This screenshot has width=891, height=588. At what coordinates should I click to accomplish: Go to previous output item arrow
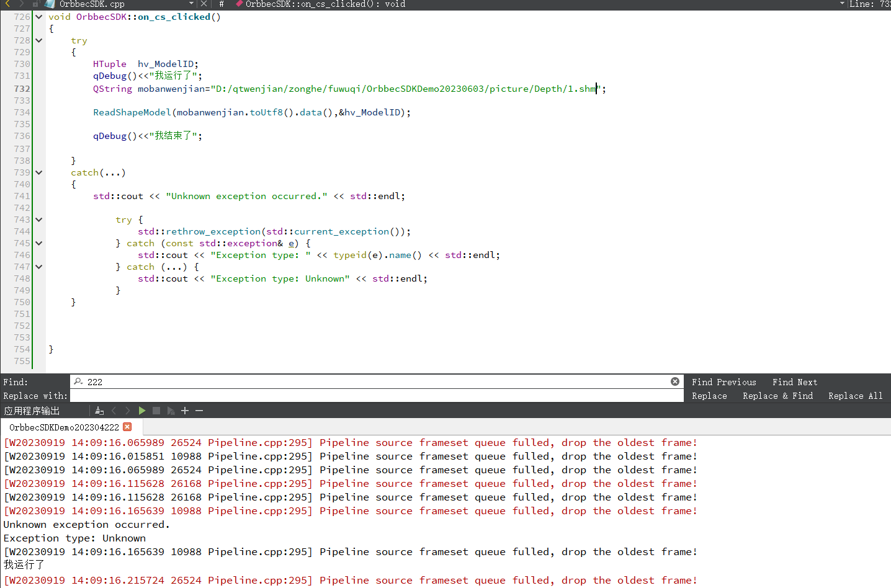(114, 411)
